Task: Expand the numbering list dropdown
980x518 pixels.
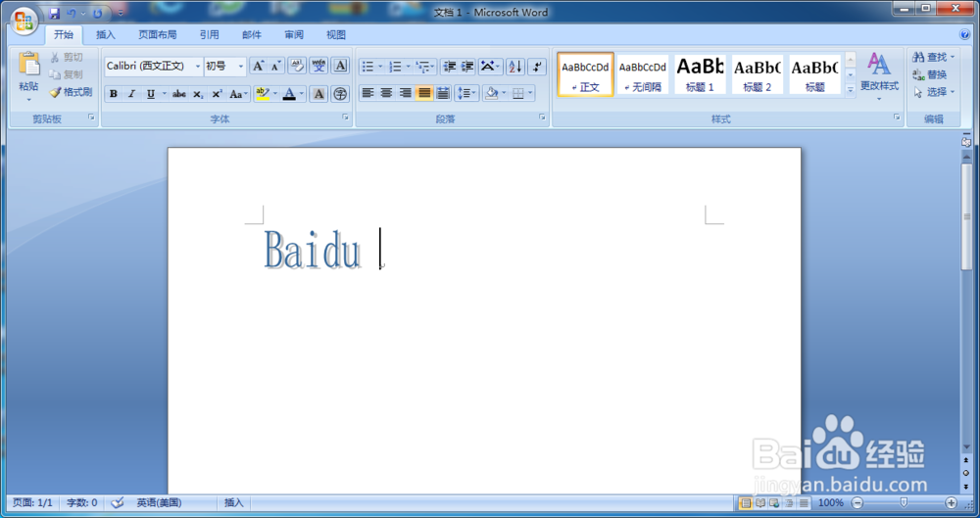Action: [x=408, y=67]
